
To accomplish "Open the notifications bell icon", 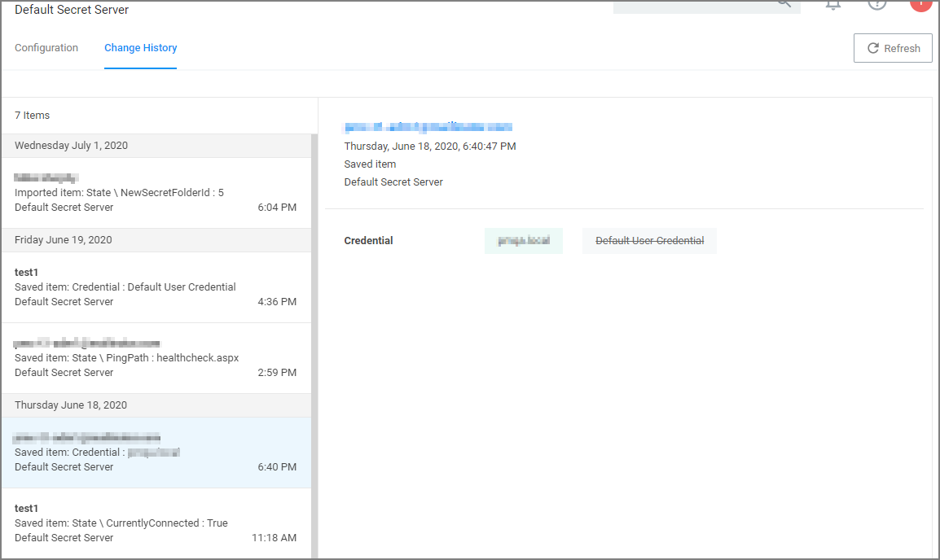I will 833,4.
